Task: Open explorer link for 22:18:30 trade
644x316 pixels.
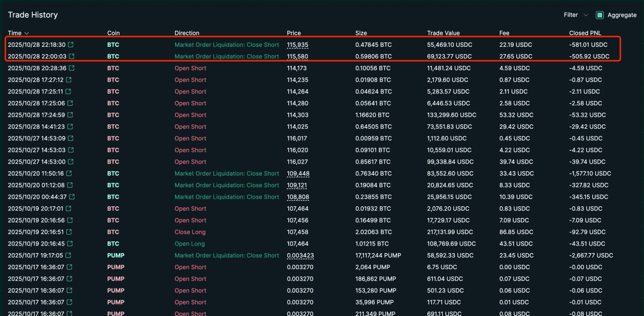Action: [x=71, y=45]
